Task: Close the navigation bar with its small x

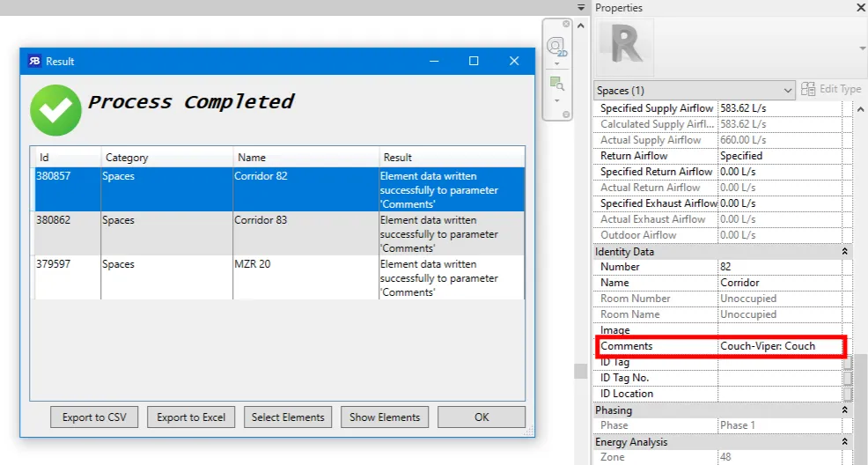Action: (566, 24)
